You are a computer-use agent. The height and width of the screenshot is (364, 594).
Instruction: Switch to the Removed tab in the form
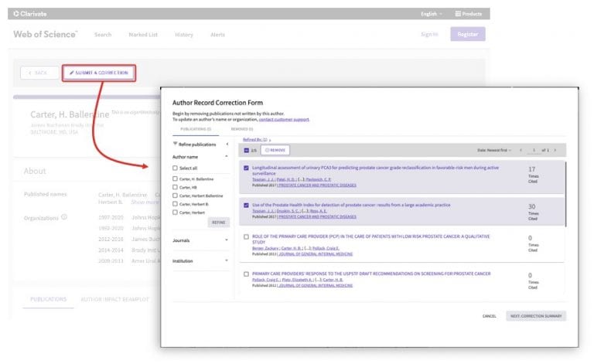(x=242, y=129)
